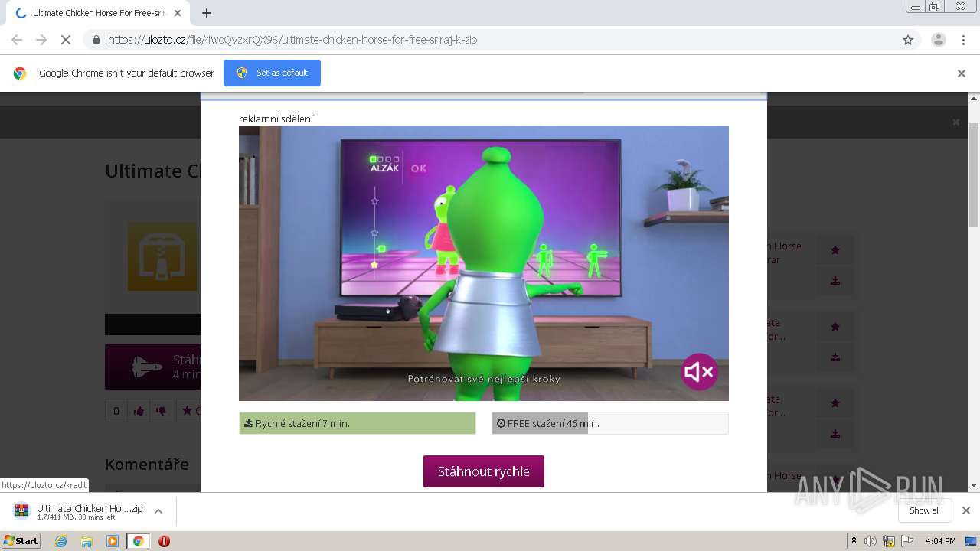Click the Komentáře heading
This screenshot has height=551, width=980.
pyautogui.click(x=147, y=464)
